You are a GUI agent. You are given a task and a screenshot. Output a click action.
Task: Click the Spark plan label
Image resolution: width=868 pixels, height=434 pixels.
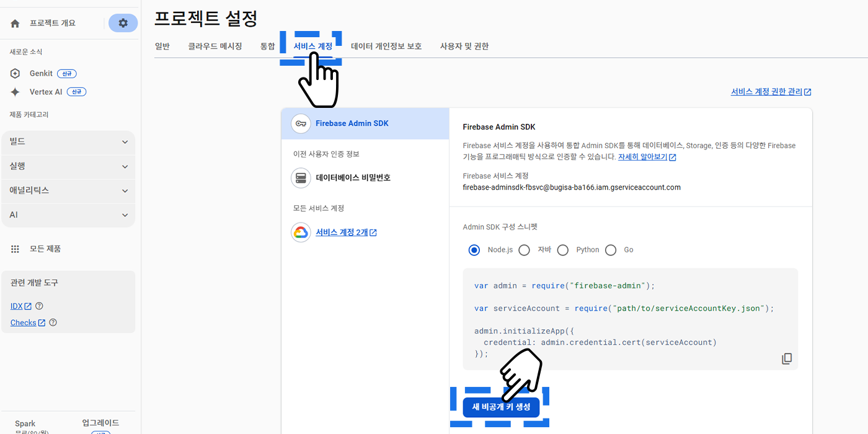pyautogui.click(x=25, y=424)
